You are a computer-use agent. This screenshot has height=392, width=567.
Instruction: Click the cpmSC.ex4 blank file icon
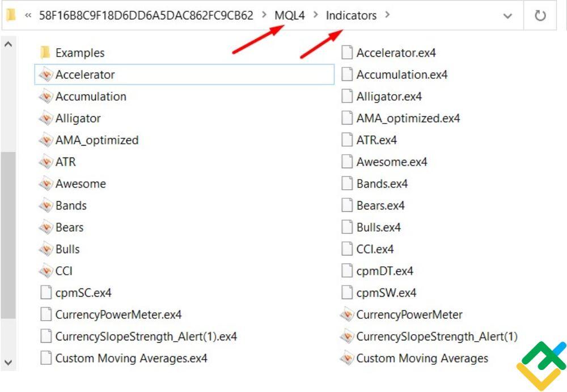pos(46,293)
